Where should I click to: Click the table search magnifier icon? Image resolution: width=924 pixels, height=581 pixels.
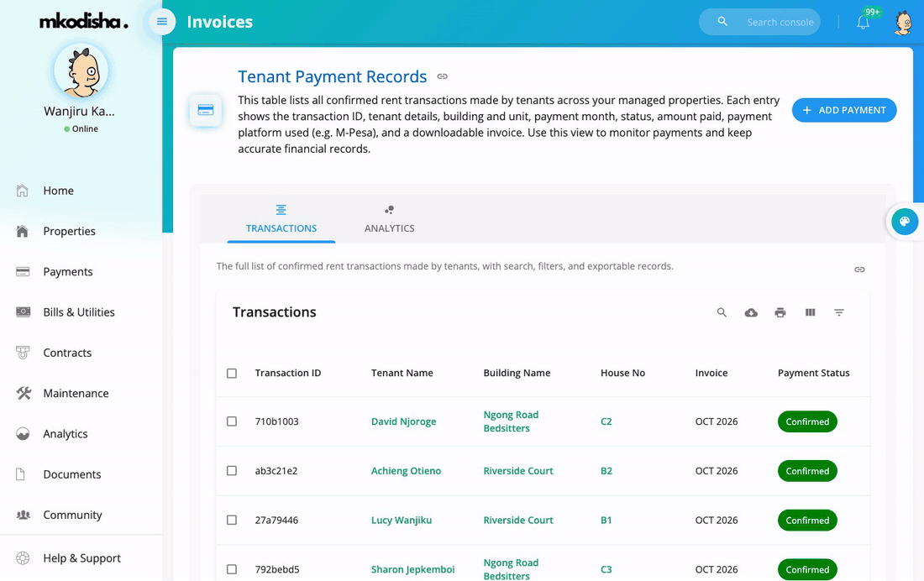[722, 312]
